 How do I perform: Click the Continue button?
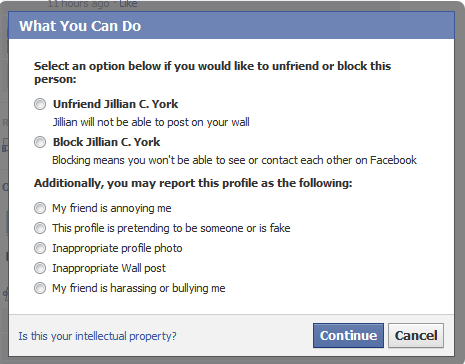[348, 335]
